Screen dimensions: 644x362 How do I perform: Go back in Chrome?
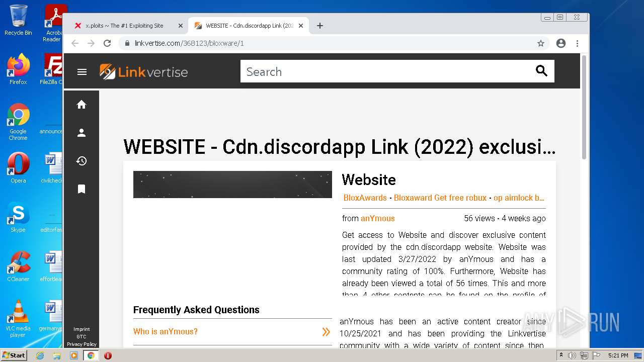point(75,43)
